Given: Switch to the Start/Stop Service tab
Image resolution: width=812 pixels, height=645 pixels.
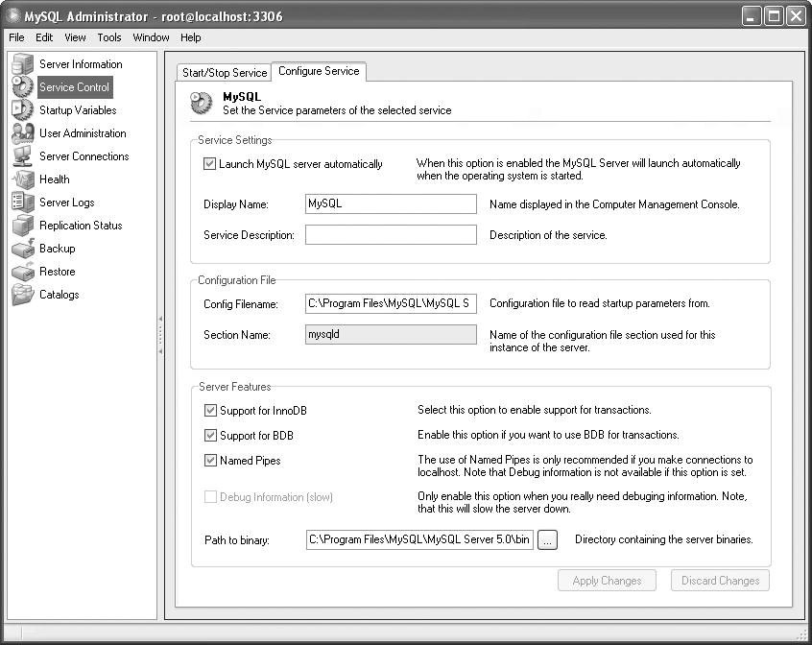Looking at the screenshot, I should tap(225, 73).
